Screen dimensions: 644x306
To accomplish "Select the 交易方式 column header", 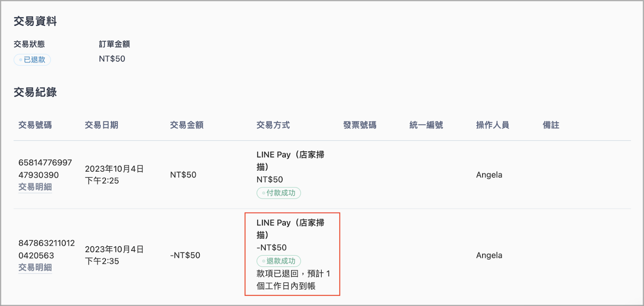I will pos(273,125).
